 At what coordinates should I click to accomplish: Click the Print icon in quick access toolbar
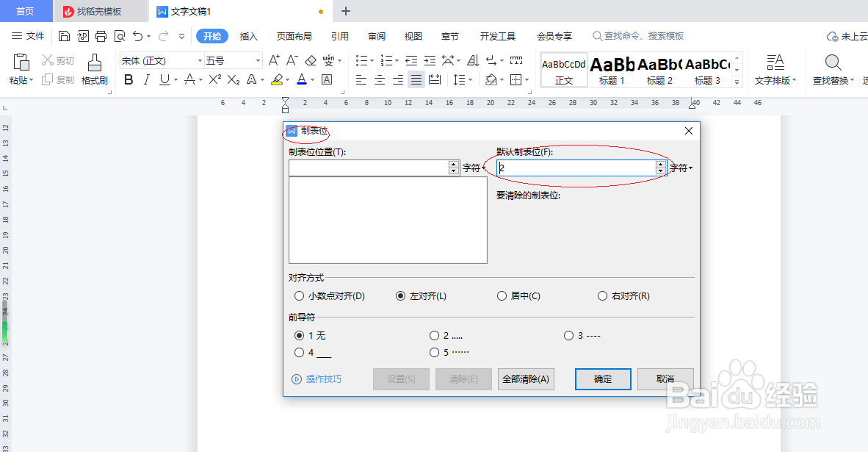101,35
